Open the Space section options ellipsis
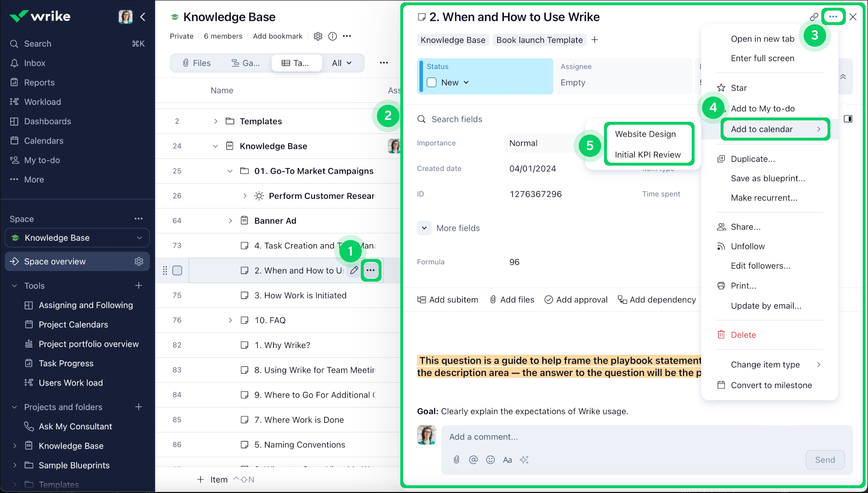 pyautogui.click(x=139, y=219)
